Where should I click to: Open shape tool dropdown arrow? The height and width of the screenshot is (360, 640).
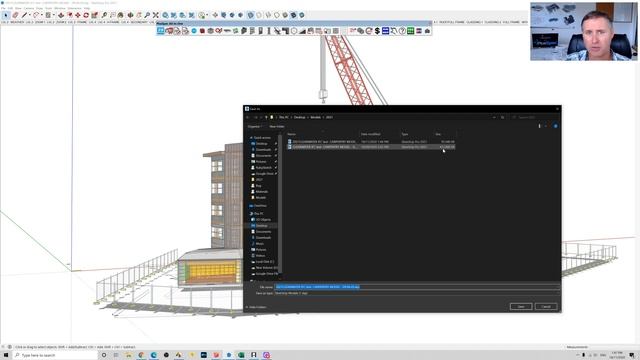53,15
